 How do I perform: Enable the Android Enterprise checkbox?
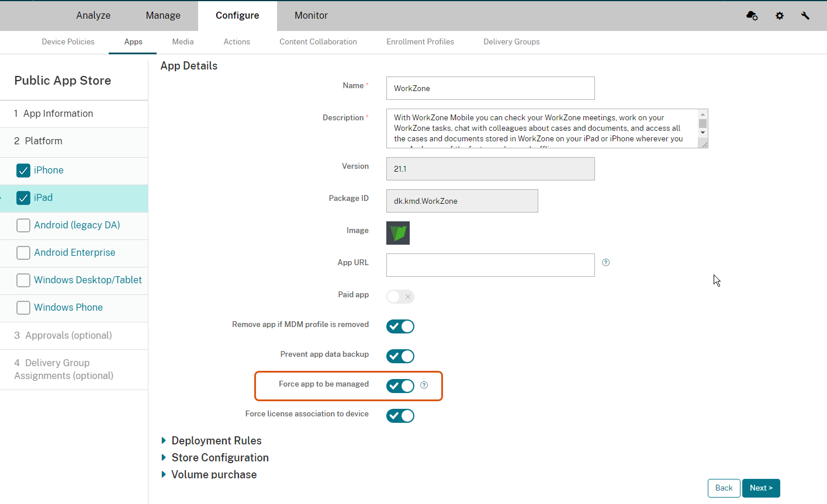(23, 253)
